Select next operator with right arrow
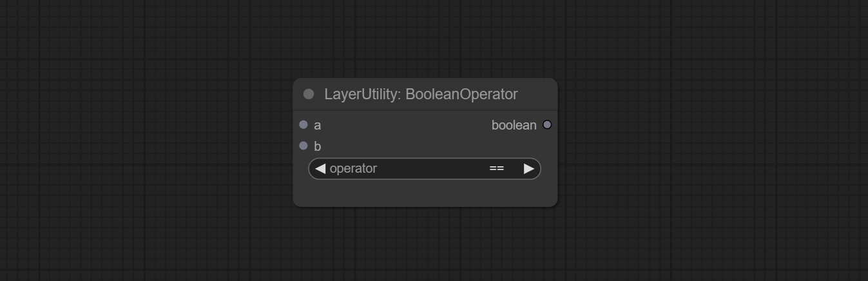Image resolution: width=868 pixels, height=281 pixels. tap(529, 168)
